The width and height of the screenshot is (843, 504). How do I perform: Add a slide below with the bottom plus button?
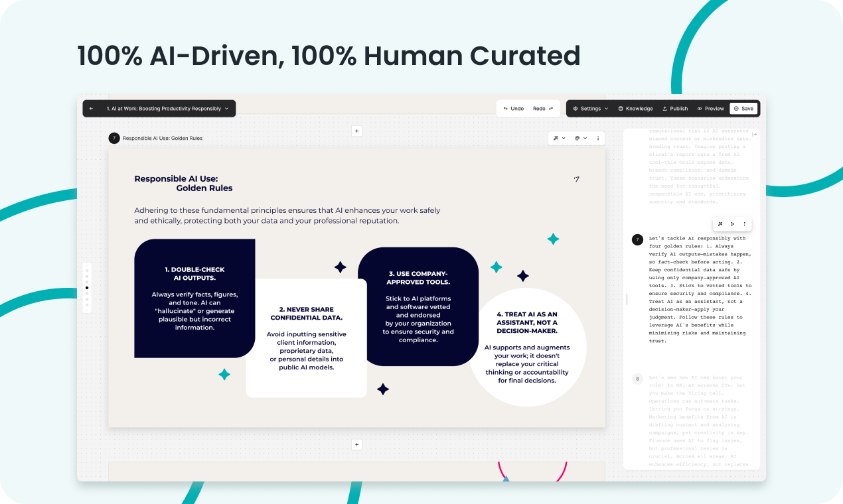(356, 445)
